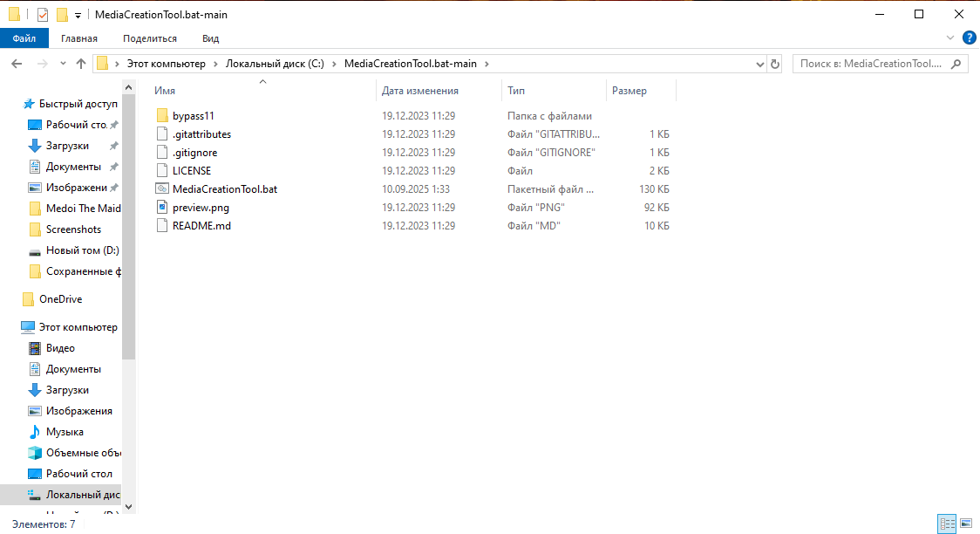Open the recent locations dropdown arrow

pyautogui.click(x=63, y=64)
